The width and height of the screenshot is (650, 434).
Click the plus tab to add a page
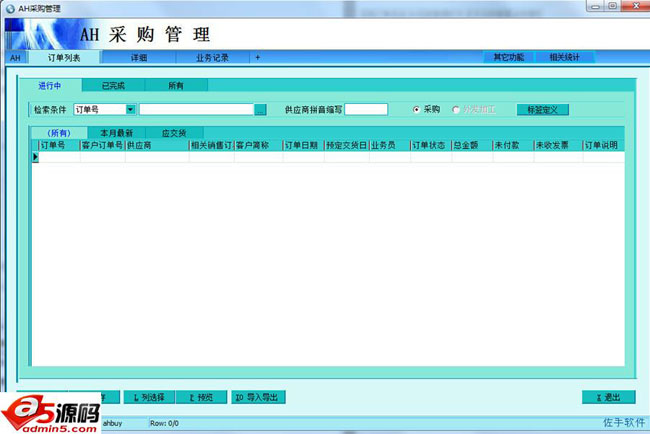[x=257, y=58]
